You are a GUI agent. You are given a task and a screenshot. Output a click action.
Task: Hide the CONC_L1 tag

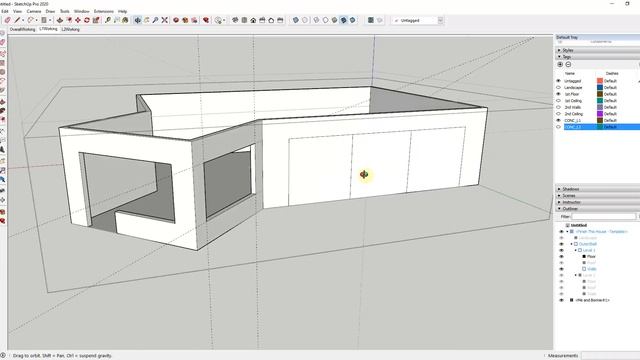pos(558,120)
